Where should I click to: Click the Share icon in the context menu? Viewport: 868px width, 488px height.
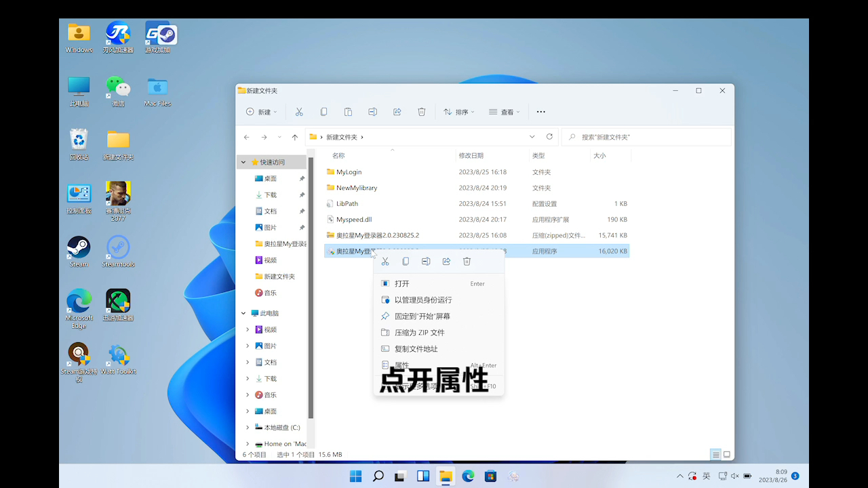tap(446, 262)
